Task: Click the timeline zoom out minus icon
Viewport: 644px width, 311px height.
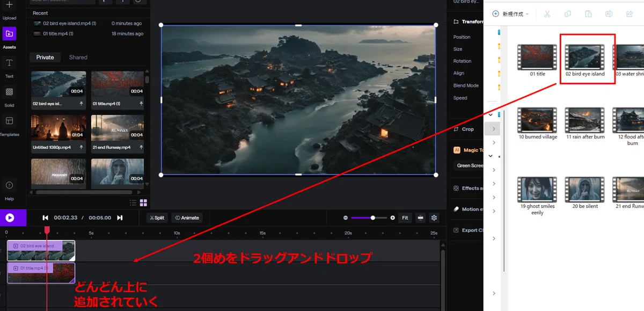Action: point(346,218)
